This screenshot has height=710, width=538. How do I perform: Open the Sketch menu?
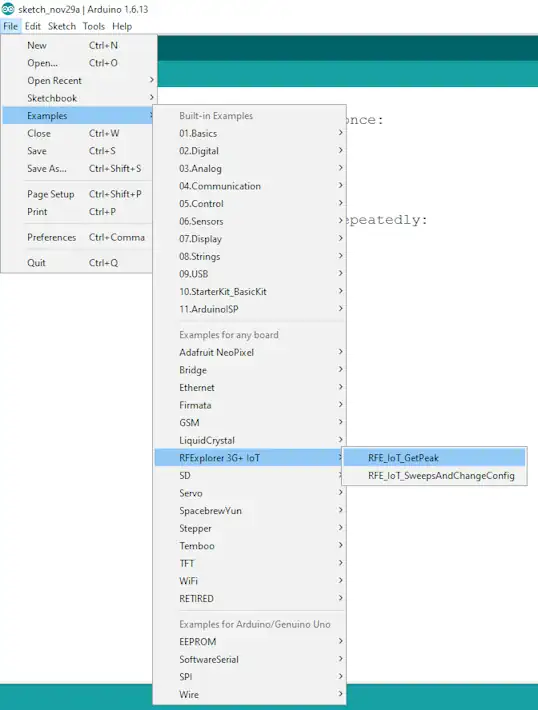pos(62,26)
